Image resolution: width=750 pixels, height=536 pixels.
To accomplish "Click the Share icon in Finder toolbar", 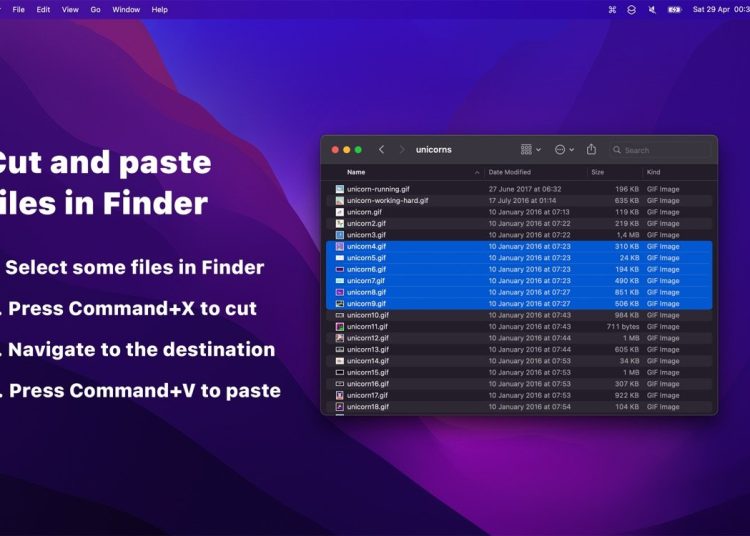I will 591,150.
